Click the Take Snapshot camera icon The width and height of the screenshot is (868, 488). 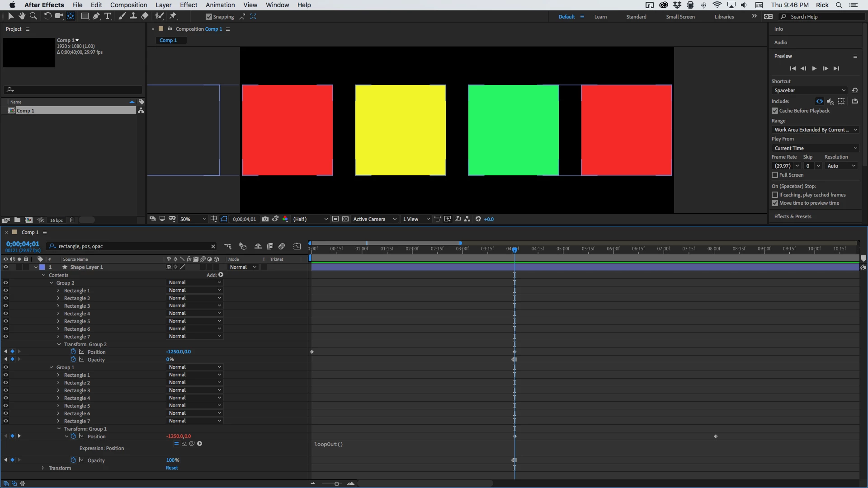pyautogui.click(x=265, y=219)
